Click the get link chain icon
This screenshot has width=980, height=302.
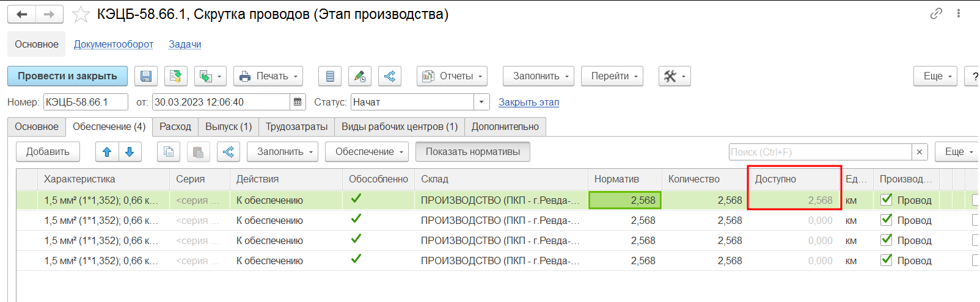click(x=936, y=13)
